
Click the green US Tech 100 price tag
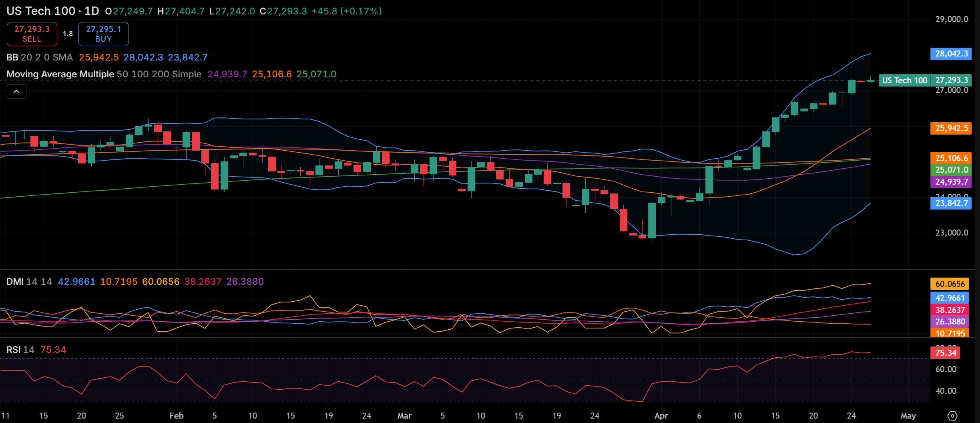tap(904, 81)
